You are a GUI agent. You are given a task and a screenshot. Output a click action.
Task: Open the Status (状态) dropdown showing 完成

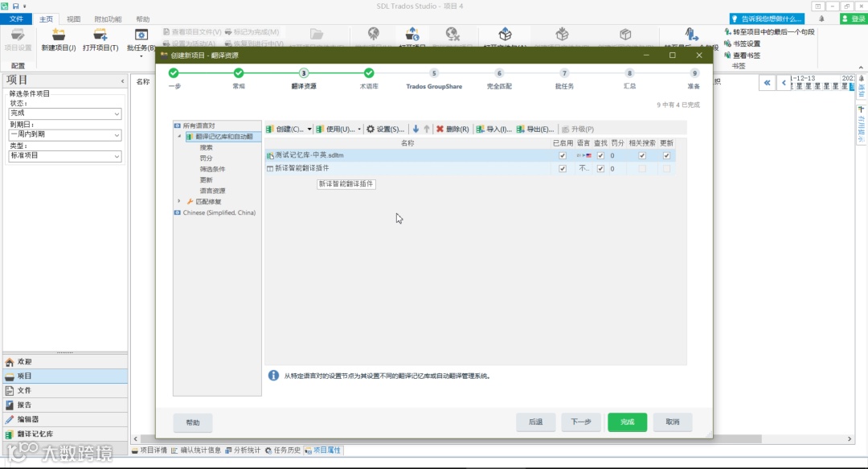[x=65, y=113]
